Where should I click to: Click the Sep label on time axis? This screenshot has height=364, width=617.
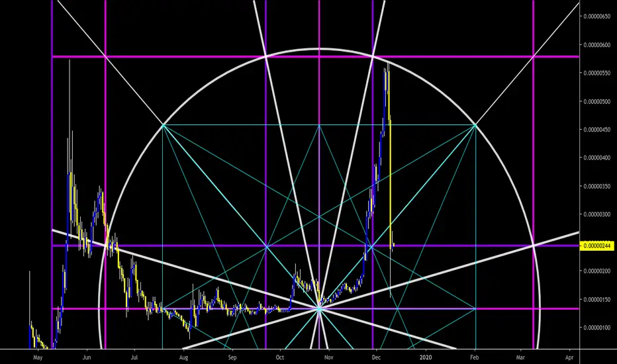pos(232,357)
